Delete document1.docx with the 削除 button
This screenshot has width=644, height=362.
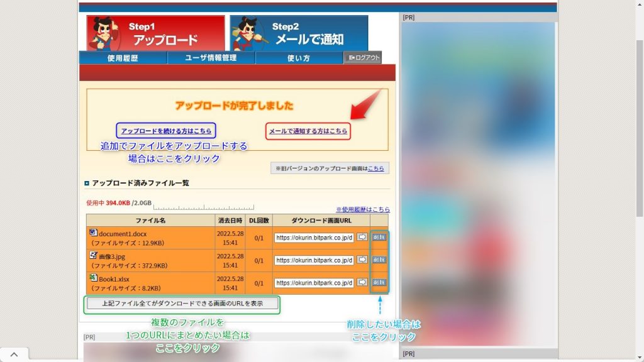[379, 237]
